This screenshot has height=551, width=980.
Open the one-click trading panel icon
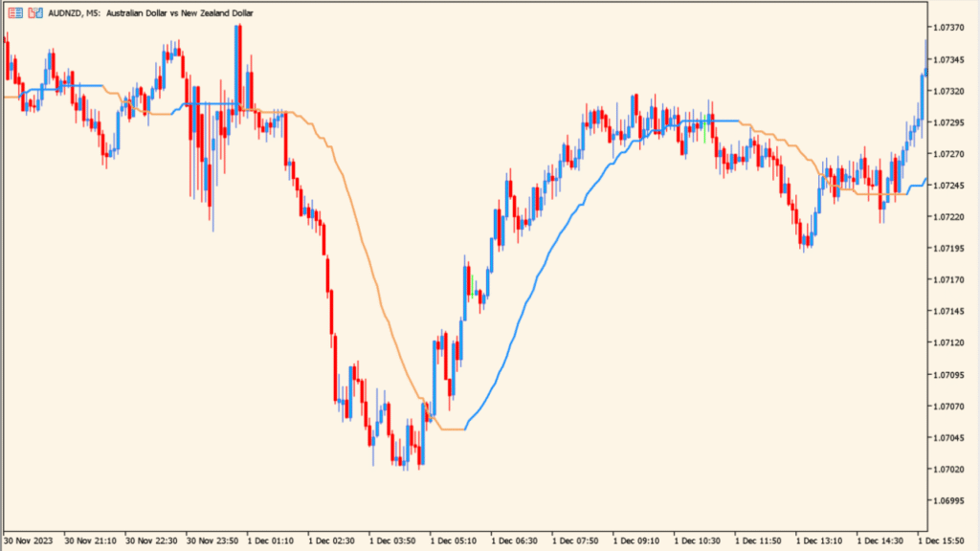click(14, 14)
